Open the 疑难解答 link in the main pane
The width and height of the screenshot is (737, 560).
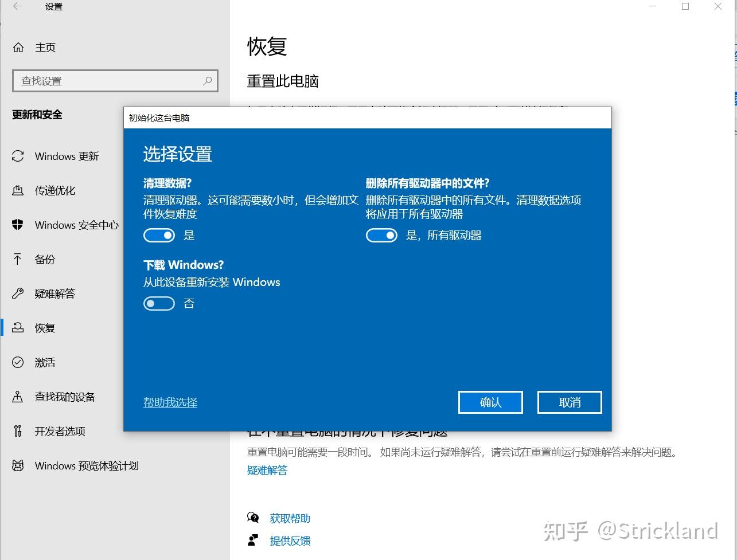coord(267,470)
